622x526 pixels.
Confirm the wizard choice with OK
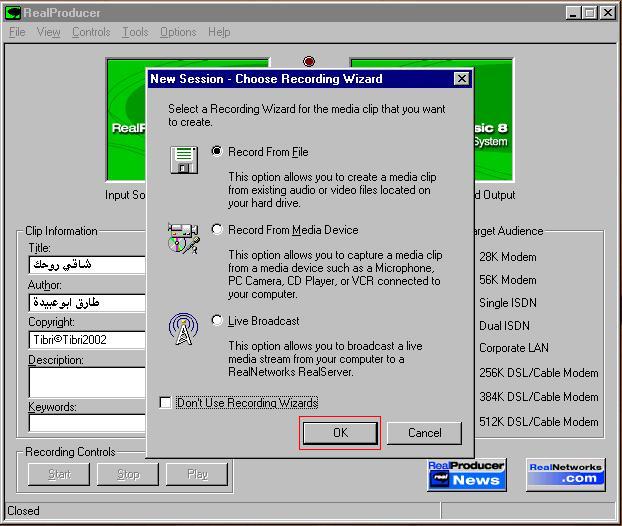(x=340, y=433)
